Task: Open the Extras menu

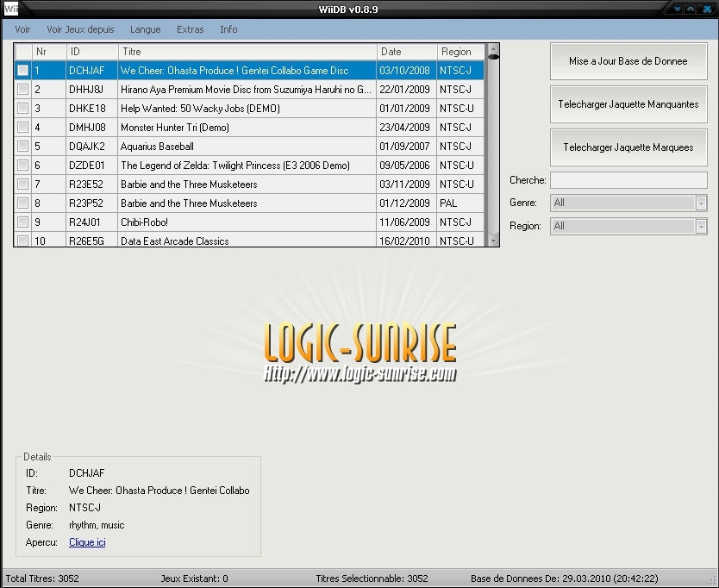Action: coord(190,29)
